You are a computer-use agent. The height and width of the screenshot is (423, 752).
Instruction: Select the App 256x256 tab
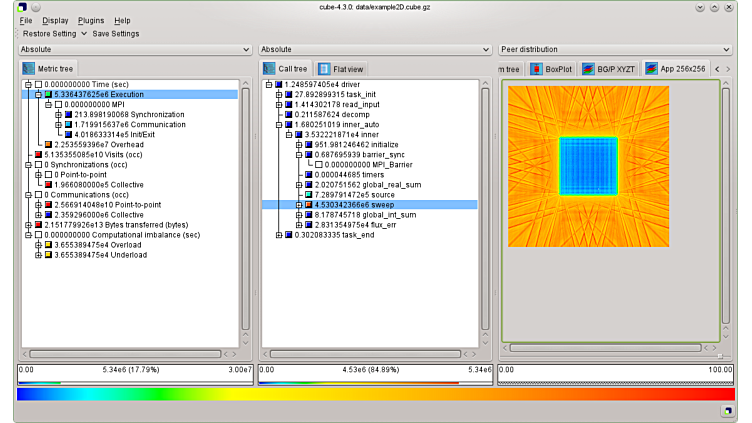click(677, 69)
